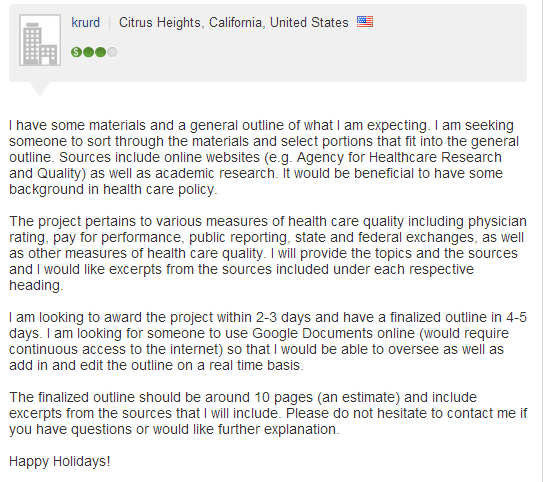Select the third green rating dot

[x=100, y=52]
